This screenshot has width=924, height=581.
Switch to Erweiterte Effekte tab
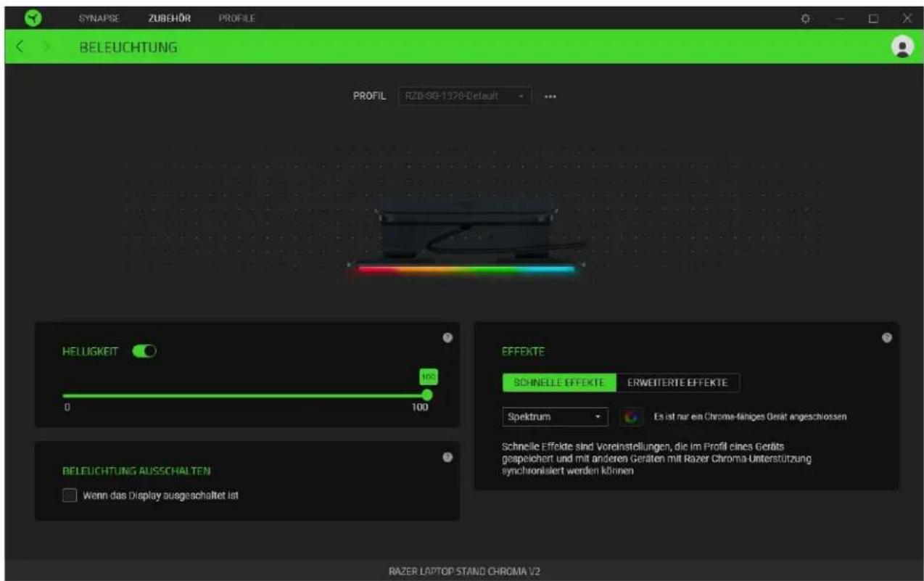[x=677, y=382]
